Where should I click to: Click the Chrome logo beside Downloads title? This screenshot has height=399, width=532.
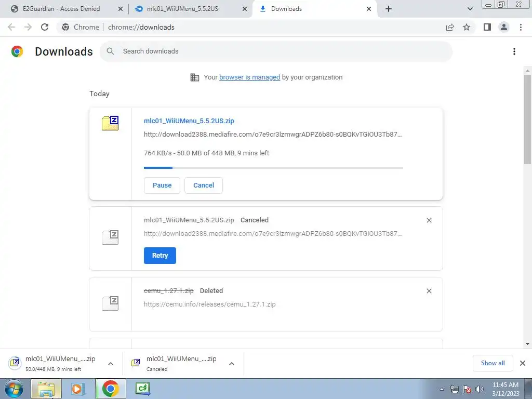[17, 51]
